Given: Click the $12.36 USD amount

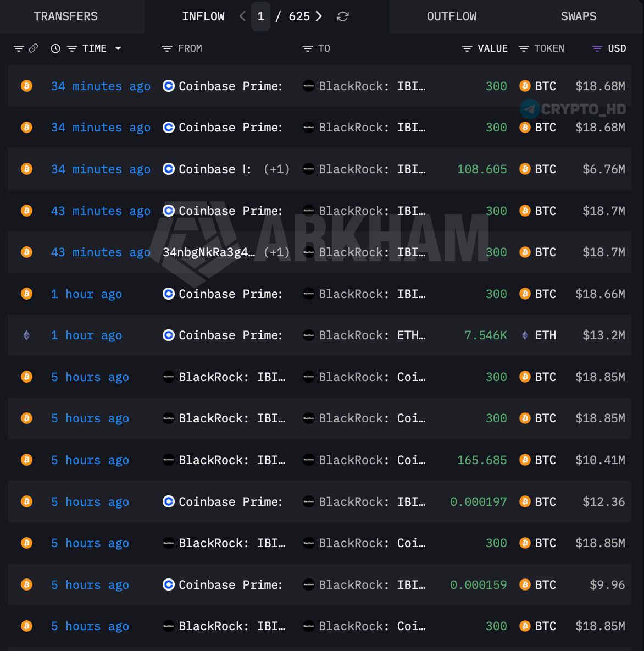Looking at the screenshot, I should [x=604, y=501].
